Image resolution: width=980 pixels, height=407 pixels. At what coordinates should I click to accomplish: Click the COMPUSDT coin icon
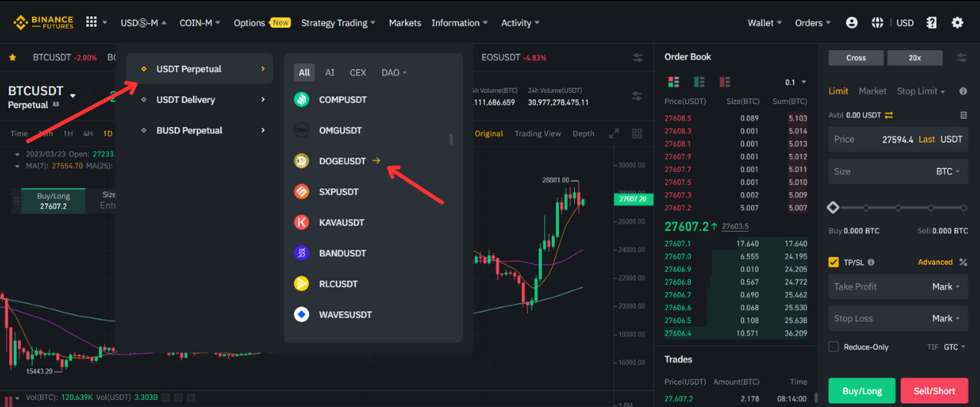[x=302, y=99]
